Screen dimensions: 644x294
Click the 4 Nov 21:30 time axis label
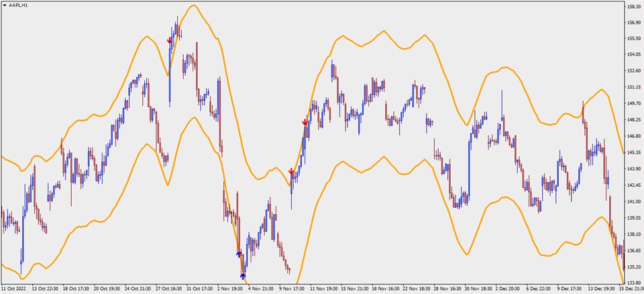pos(260,289)
